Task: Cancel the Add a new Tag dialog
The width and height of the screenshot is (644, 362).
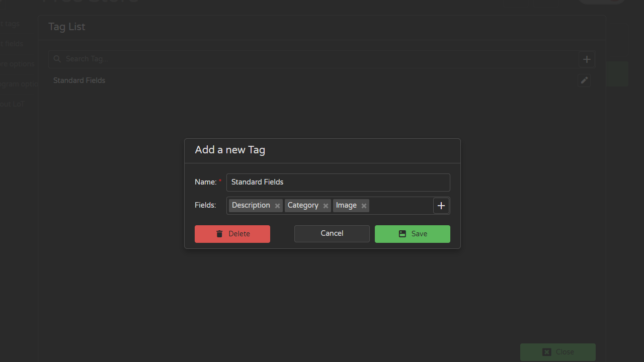Action: coord(332,234)
